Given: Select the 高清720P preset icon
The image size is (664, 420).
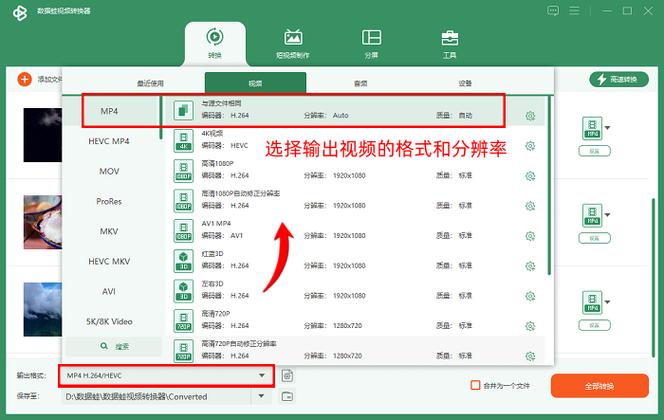Looking at the screenshot, I should (x=183, y=321).
